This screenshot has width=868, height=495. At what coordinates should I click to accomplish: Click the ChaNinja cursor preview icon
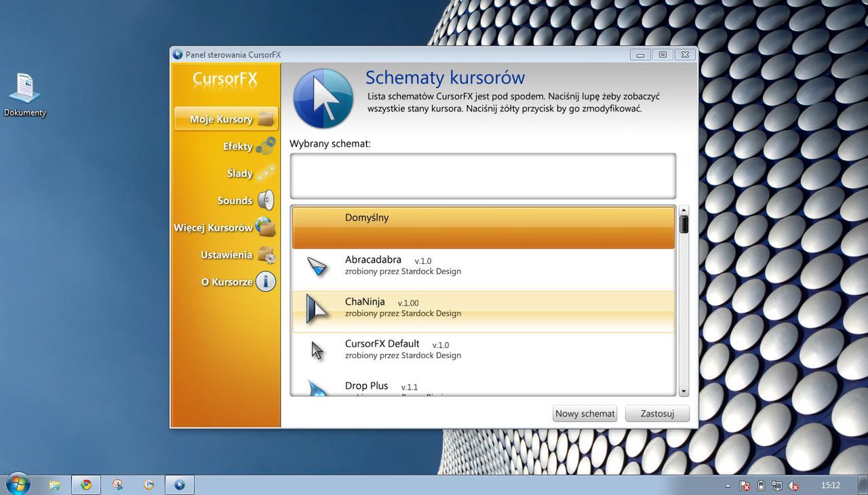tap(317, 309)
